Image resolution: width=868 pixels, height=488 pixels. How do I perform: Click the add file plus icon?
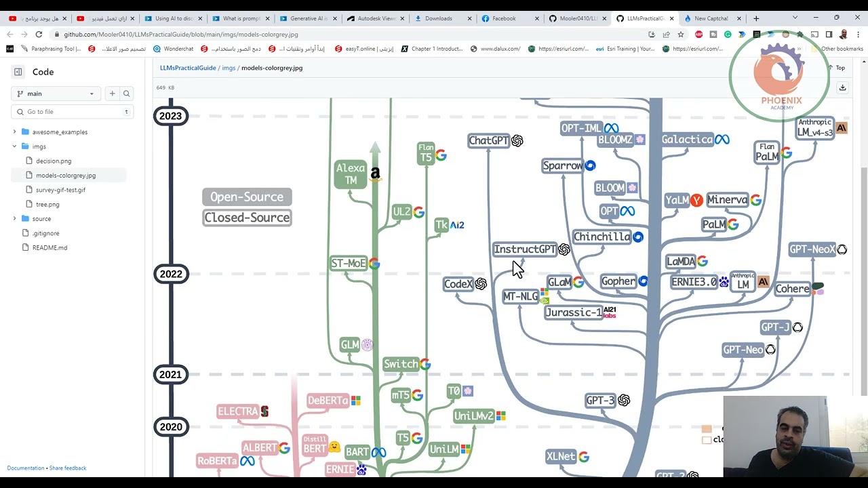112,94
